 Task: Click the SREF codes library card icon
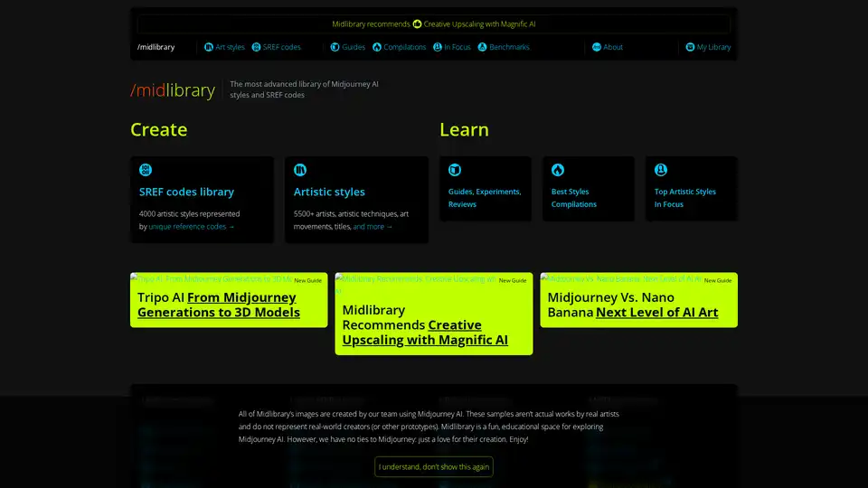point(146,170)
